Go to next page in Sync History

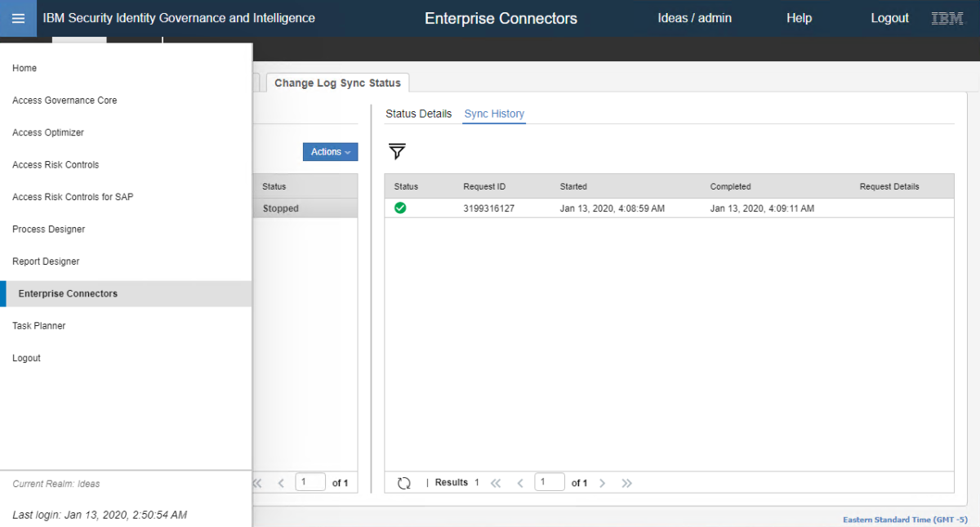603,483
